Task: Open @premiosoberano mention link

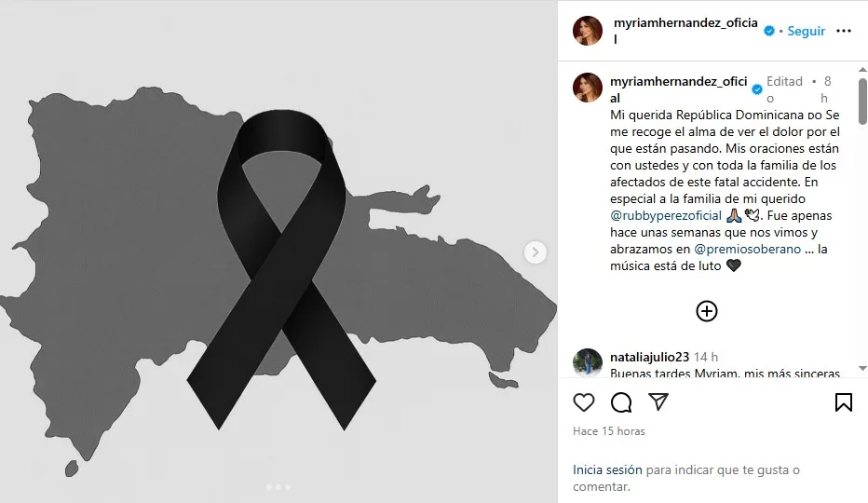Action: click(747, 250)
